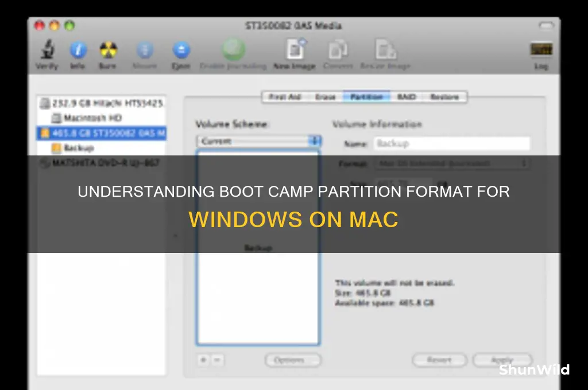
Task: Click the Eject toolbar icon
Action: (181, 50)
